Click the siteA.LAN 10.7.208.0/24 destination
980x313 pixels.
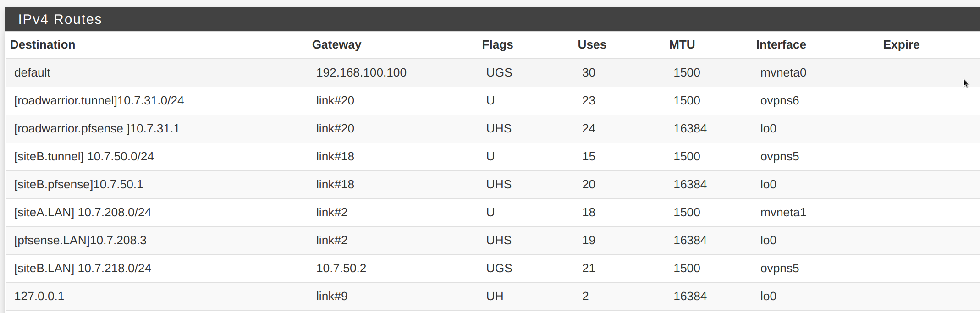(x=83, y=212)
